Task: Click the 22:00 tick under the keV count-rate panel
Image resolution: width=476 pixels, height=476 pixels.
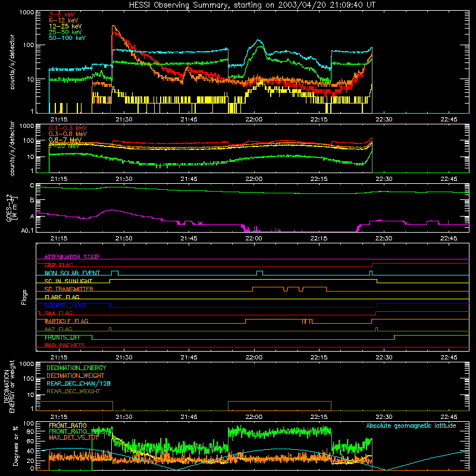Action: pyautogui.click(x=254, y=120)
